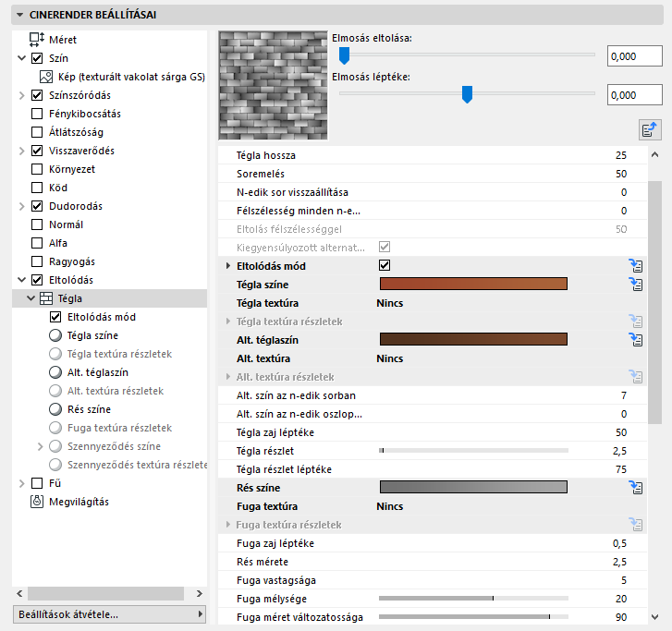Enable the Fénykibocsátás checkbox

click(38, 114)
